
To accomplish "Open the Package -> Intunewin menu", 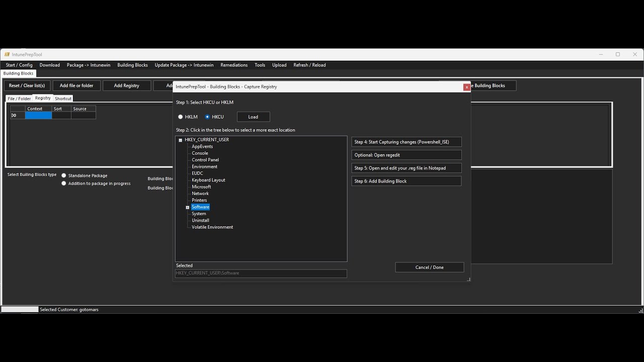I will 90,65.
